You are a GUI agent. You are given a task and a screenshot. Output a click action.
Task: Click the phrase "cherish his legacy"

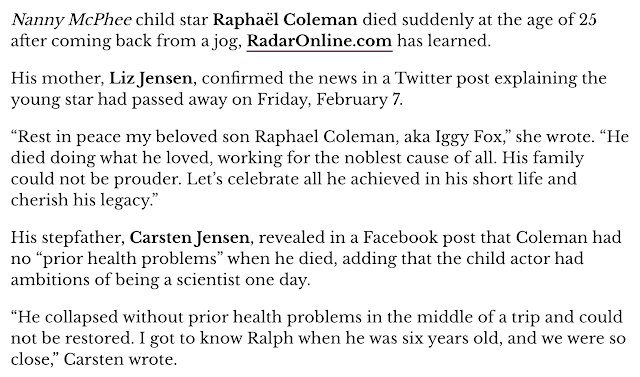coord(81,200)
